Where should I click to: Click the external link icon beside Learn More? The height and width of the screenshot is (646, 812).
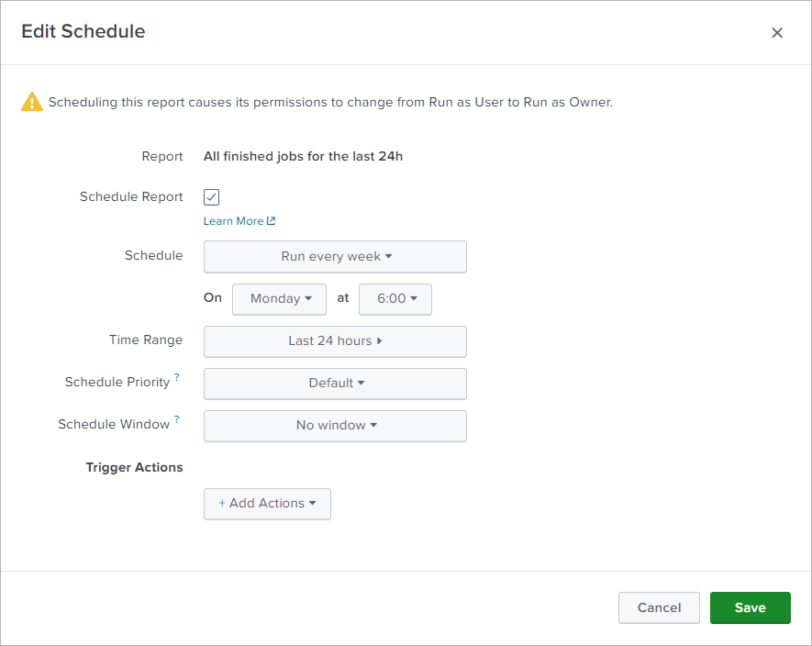tap(271, 221)
